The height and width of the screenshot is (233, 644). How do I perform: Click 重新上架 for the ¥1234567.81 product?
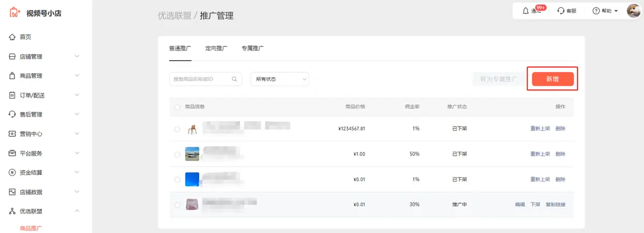(540, 129)
